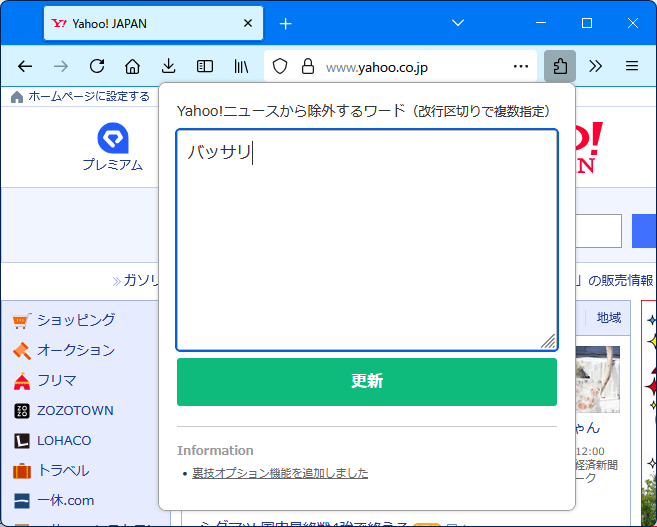
Task: Select the Yahoo! JAPAN tab
Action: tap(153, 23)
